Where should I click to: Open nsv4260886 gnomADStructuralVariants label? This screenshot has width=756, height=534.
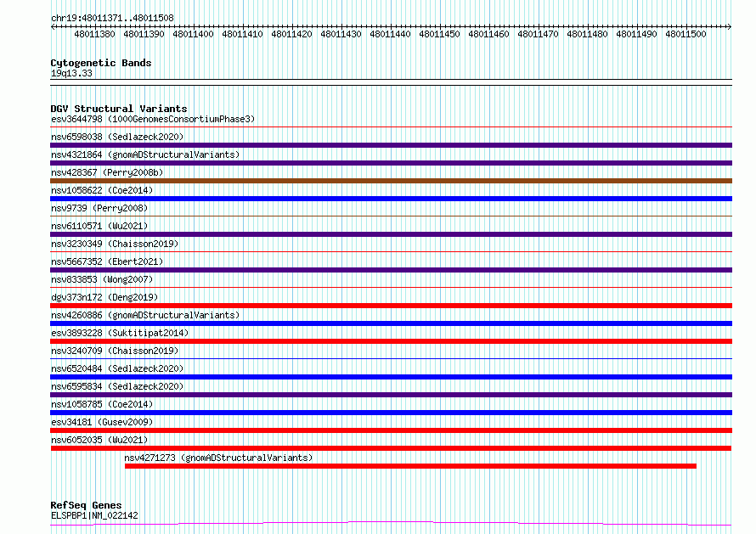point(145,315)
